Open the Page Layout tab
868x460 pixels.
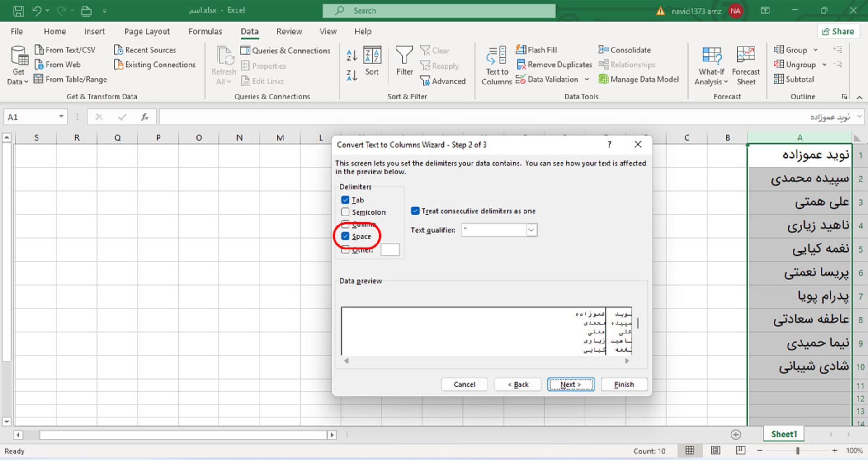[147, 31]
